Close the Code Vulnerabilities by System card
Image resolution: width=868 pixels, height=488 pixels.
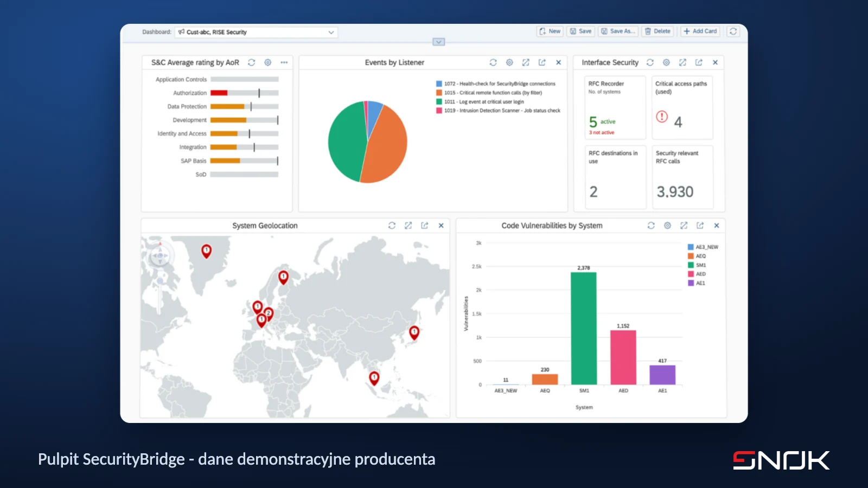pos(717,226)
